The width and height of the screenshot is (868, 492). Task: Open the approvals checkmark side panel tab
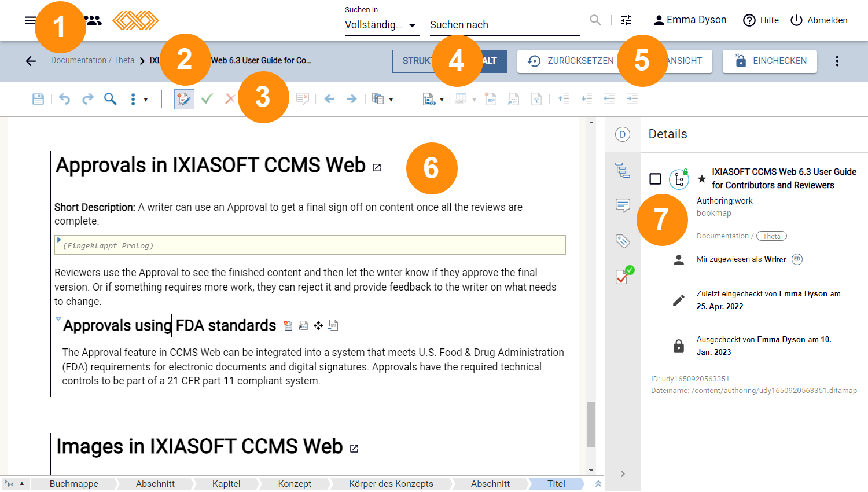(x=624, y=276)
